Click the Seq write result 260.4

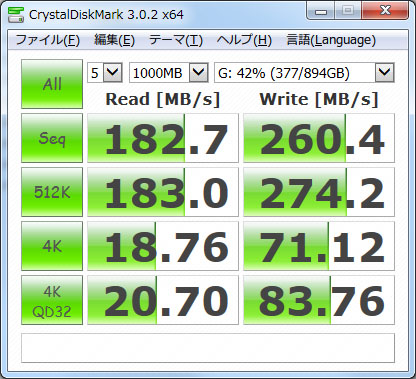coord(319,138)
